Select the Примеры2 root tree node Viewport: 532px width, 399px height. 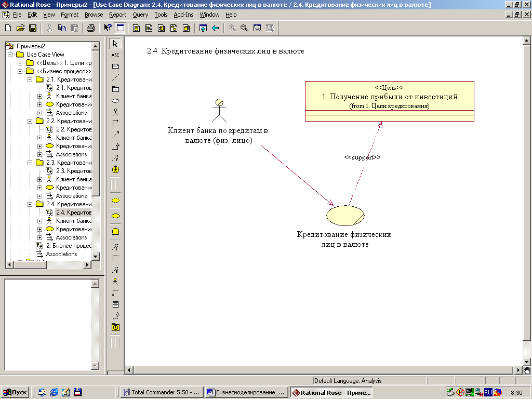(31, 46)
